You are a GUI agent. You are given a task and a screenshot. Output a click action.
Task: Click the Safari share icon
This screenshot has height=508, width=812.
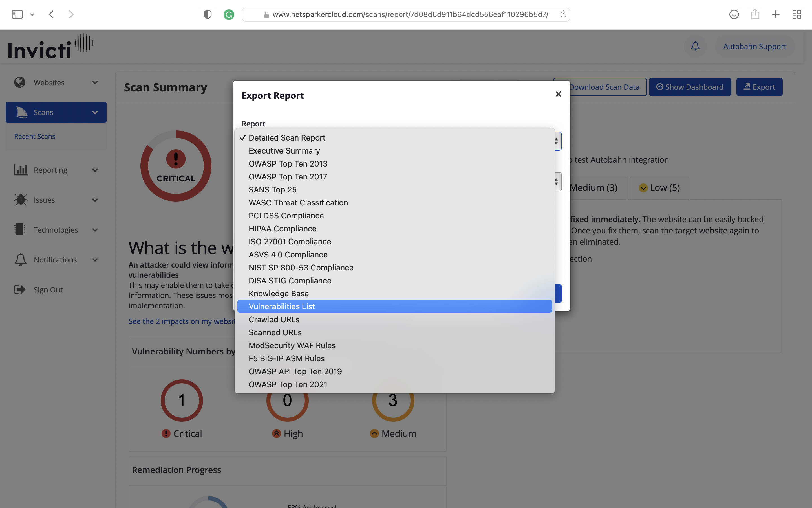755,14
